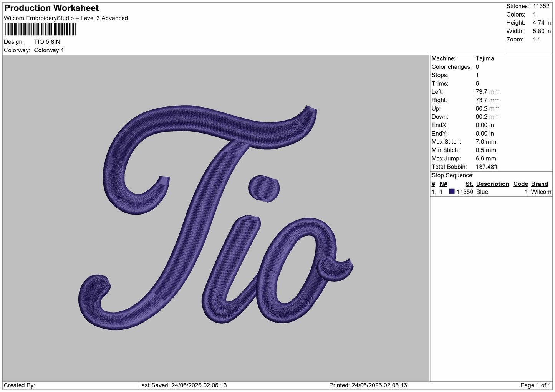This screenshot has width=555, height=392.
Task: Click the Min Stitch 0.5 mm value
Action: click(x=486, y=150)
